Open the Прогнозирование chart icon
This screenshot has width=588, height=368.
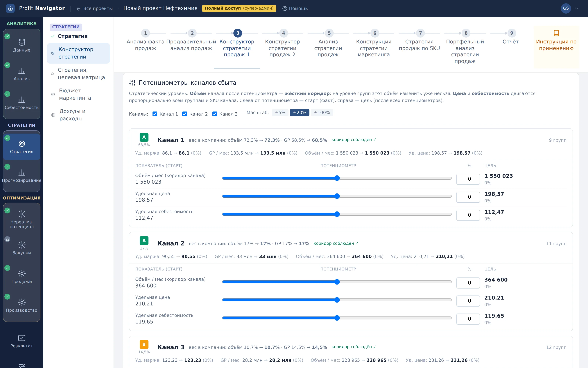[x=22, y=173]
